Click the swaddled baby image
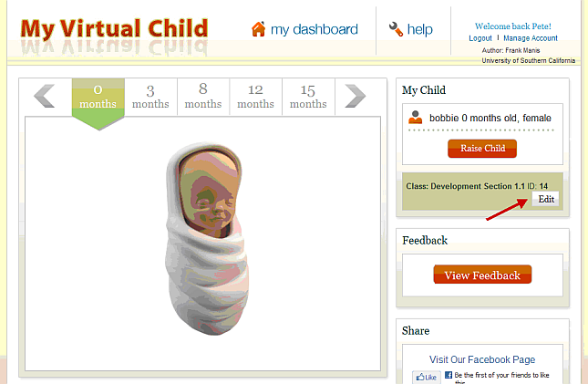Screen dimensions: 588x384 pyautogui.click(x=207, y=239)
